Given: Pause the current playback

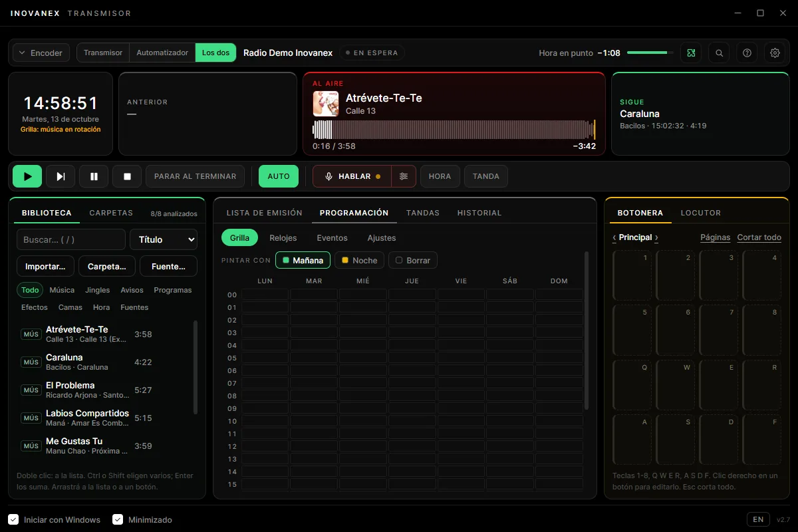Looking at the screenshot, I should tap(94, 176).
